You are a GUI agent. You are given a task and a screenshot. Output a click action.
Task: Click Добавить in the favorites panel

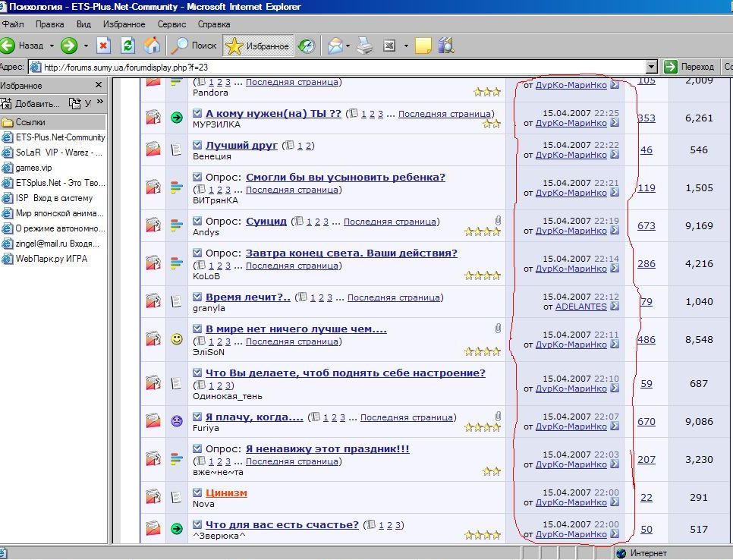(x=30, y=103)
